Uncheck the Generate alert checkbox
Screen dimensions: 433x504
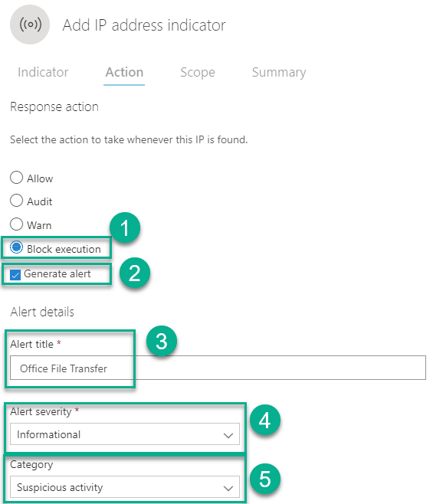15,275
